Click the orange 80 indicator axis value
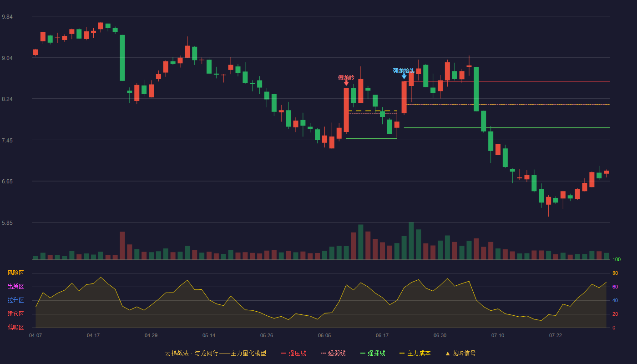This screenshot has width=637, height=364. tap(615, 273)
